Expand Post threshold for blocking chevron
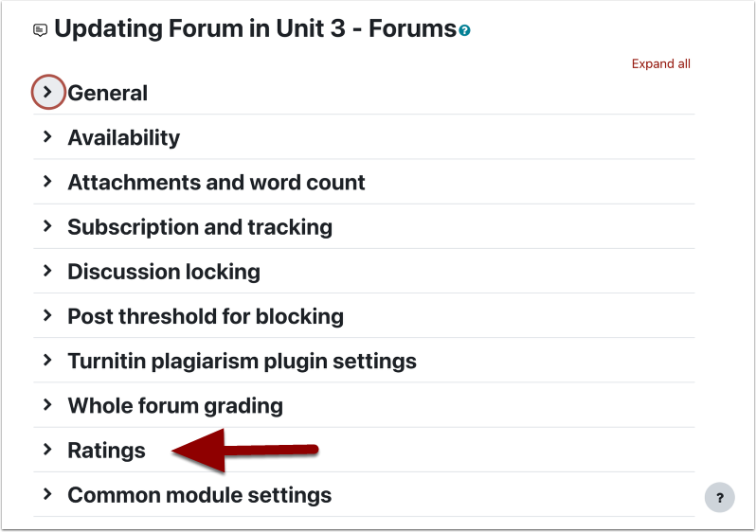Screen dimensions: 756x532 47,315
